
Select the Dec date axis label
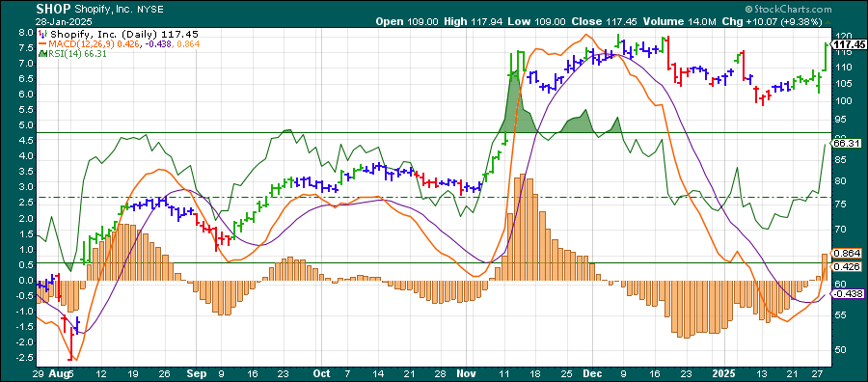pyautogui.click(x=591, y=373)
